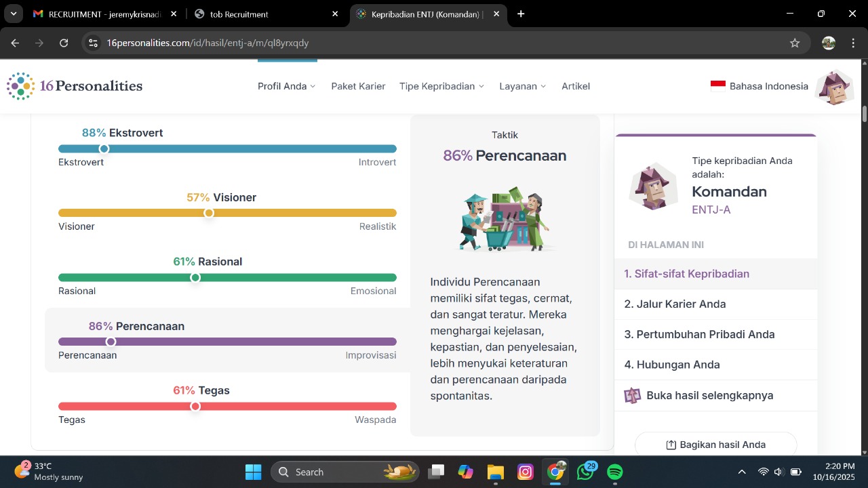Screen dimensions: 868x488
Task: Click the Komandan avatar in sidebar
Action: (653, 186)
